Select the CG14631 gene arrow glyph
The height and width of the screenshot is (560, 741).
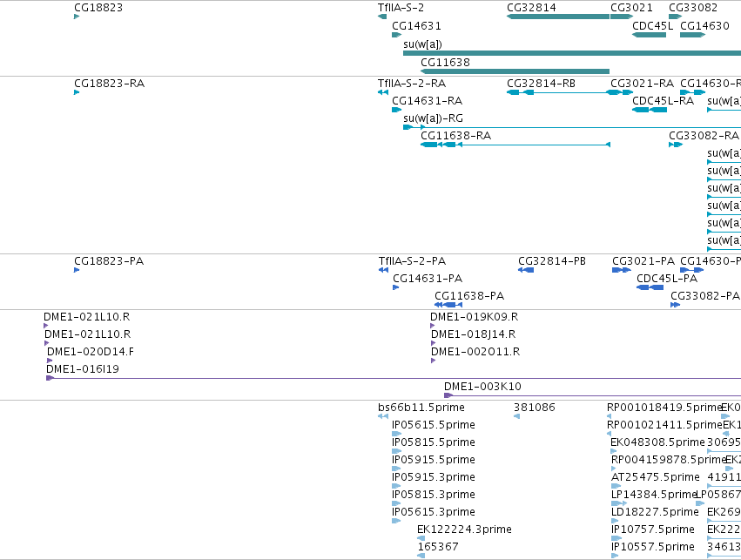pos(396,35)
